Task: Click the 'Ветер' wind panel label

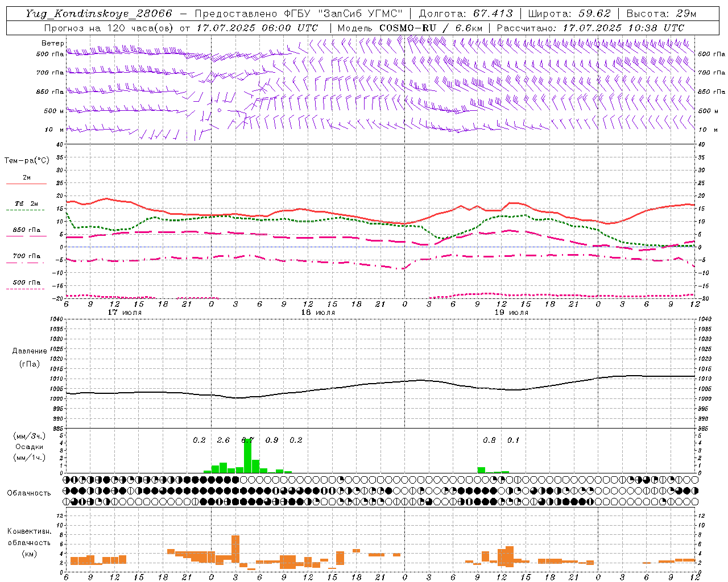Action: click(x=52, y=43)
